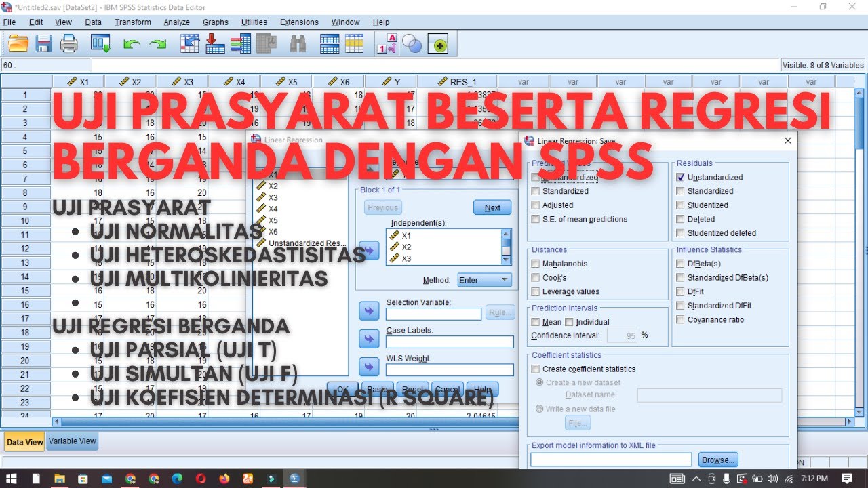Select X5 in the variable list
Viewport: 868px width, 488px height.
coord(273,220)
